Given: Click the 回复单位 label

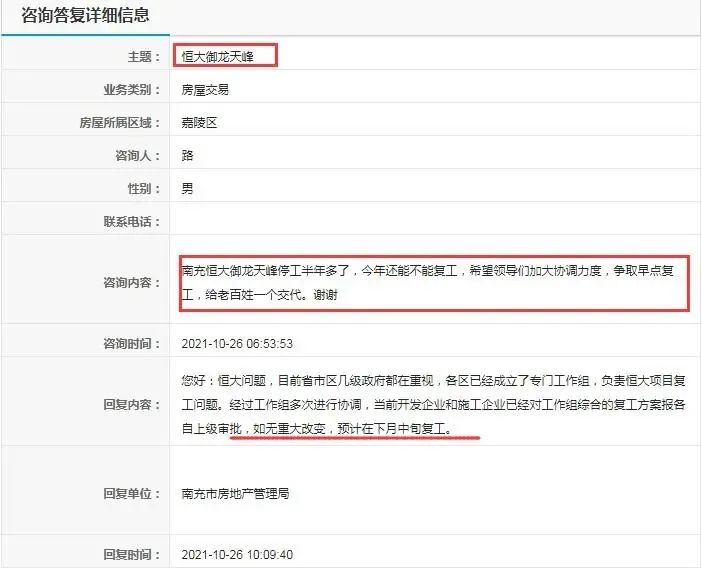Looking at the screenshot, I should click(x=132, y=494).
